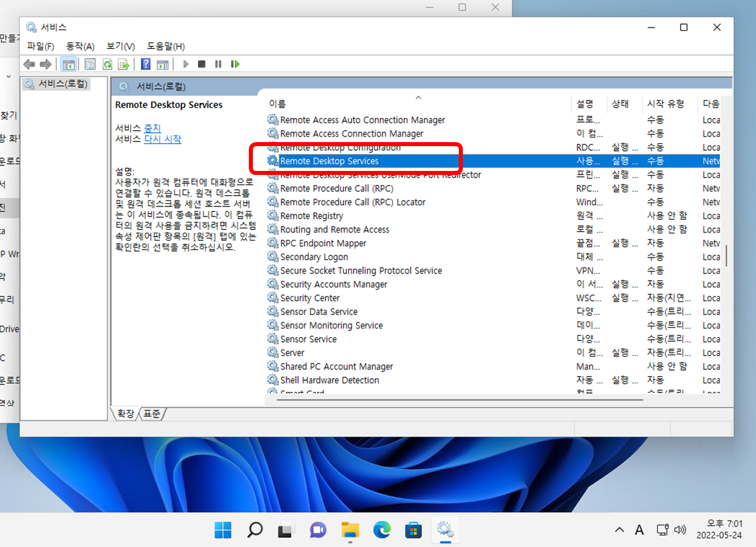Click the vertical scrollbar of the services list
Screen dimensions: 756x547
tap(726, 255)
